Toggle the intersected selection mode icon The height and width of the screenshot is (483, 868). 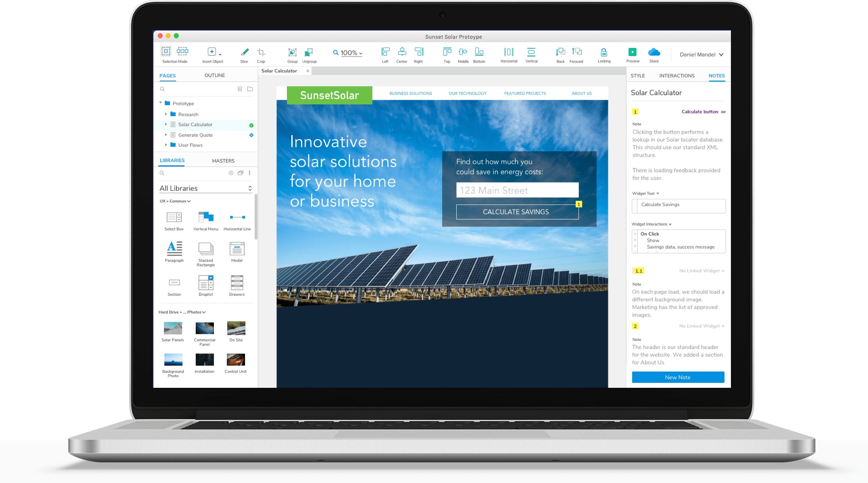click(x=183, y=51)
